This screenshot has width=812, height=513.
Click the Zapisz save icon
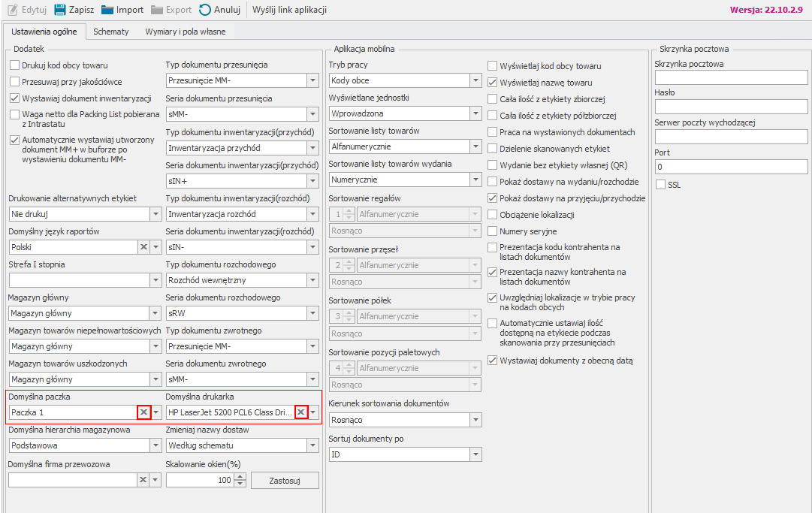pos(60,10)
